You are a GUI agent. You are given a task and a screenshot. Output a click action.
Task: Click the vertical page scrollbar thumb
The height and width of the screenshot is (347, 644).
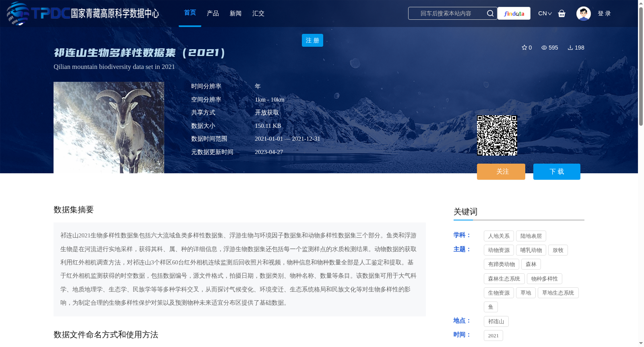641,66
